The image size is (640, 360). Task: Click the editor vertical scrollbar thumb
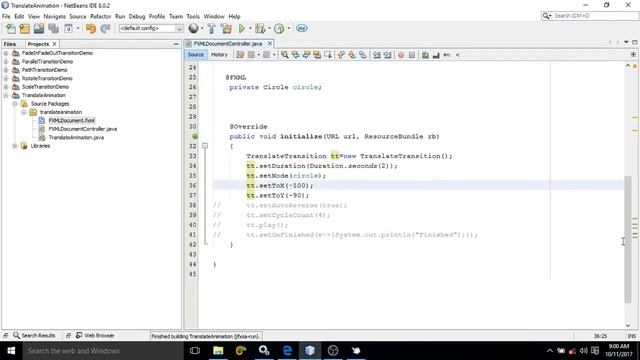[x=628, y=240]
